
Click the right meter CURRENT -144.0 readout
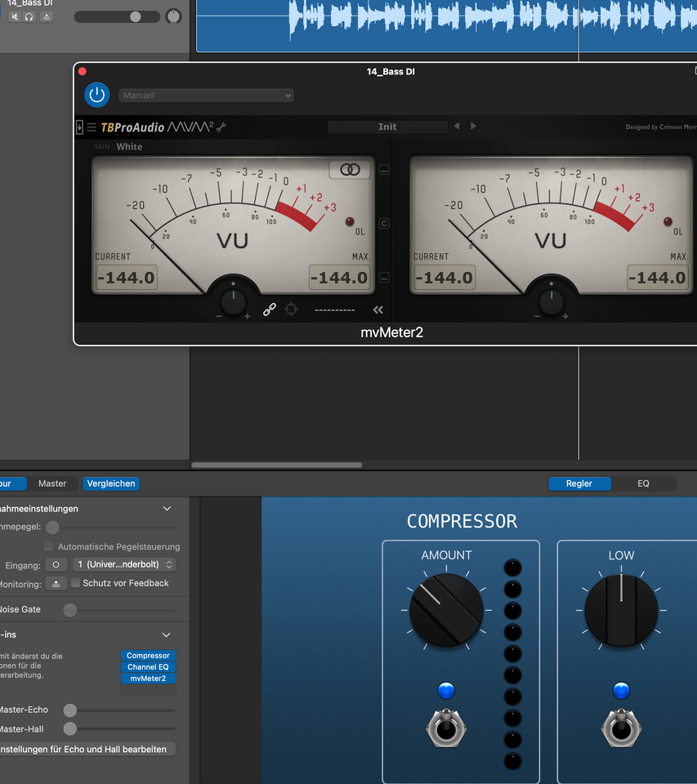coord(445,278)
